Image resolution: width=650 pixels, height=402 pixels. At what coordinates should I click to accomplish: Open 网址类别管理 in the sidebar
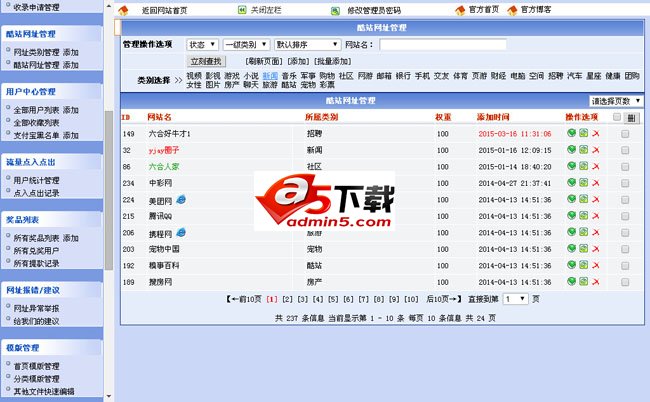click(x=37, y=52)
